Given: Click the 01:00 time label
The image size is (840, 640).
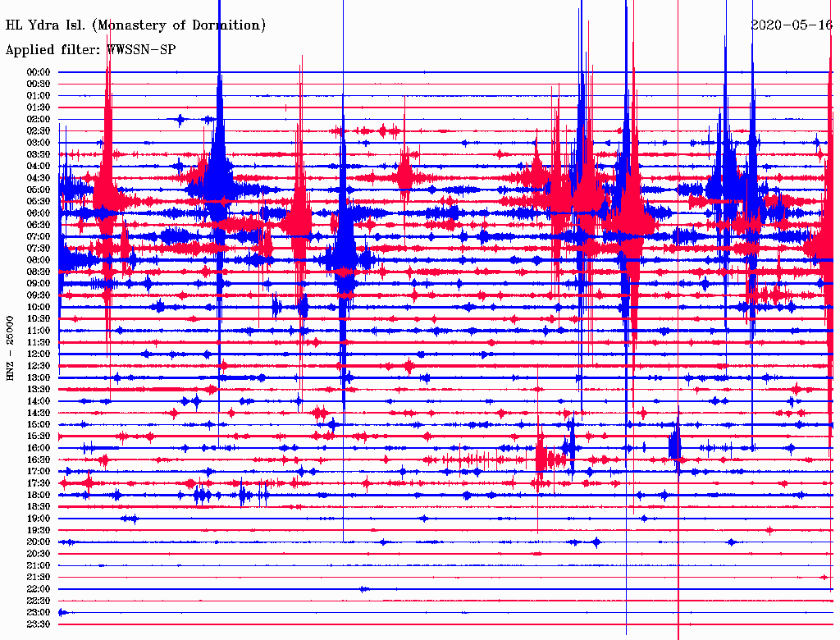Looking at the screenshot, I should point(39,95).
